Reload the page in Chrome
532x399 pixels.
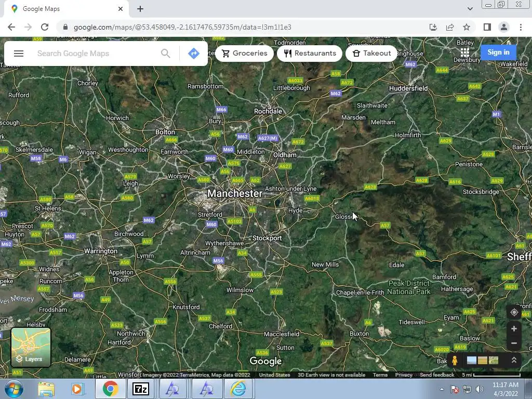(45, 27)
